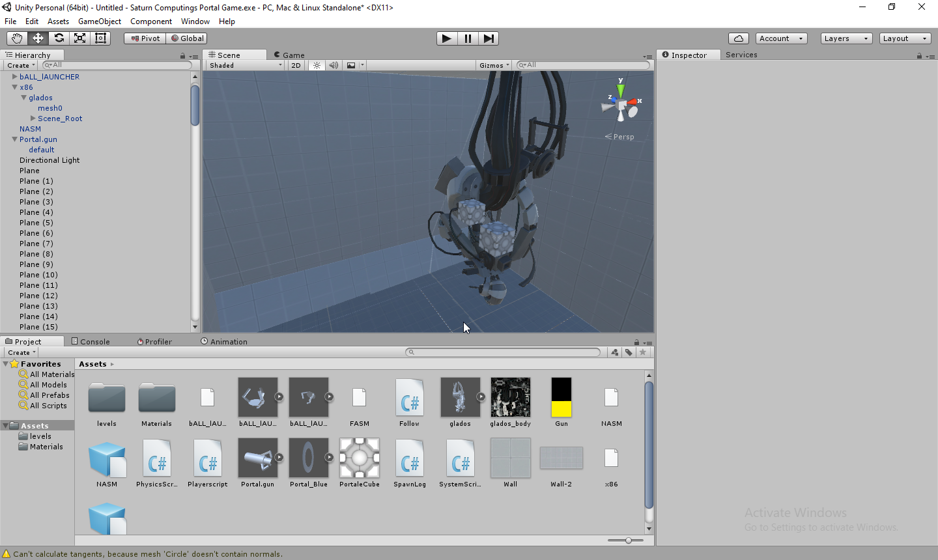Collapse glados in Hierarchy
Image resolution: width=938 pixels, height=560 pixels.
[23, 98]
